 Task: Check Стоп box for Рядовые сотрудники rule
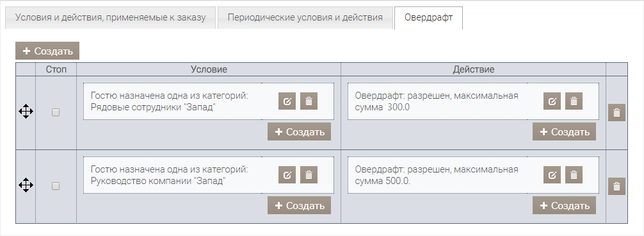56,112
